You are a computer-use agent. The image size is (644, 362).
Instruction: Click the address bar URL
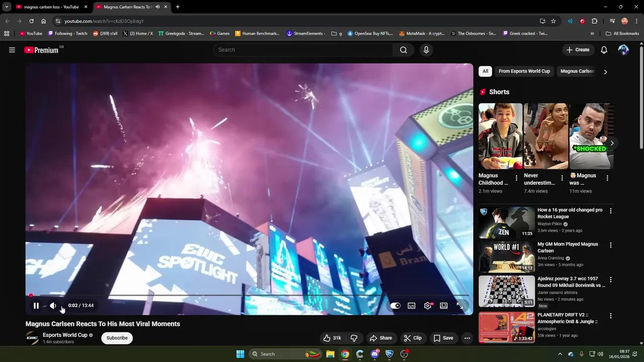[x=104, y=21]
